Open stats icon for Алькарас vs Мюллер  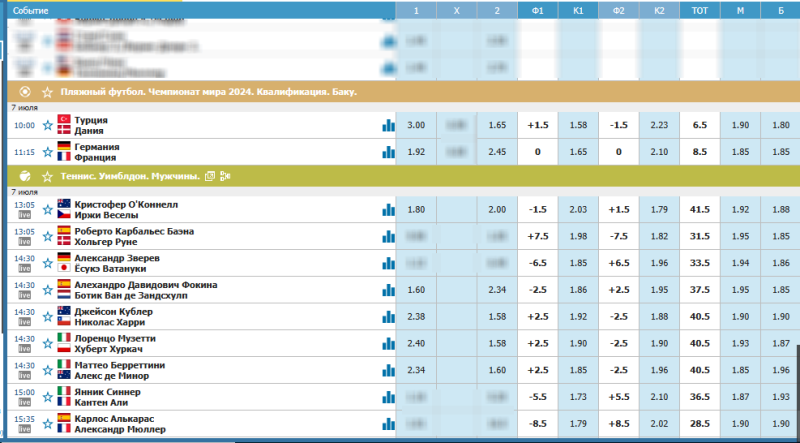[x=387, y=424]
